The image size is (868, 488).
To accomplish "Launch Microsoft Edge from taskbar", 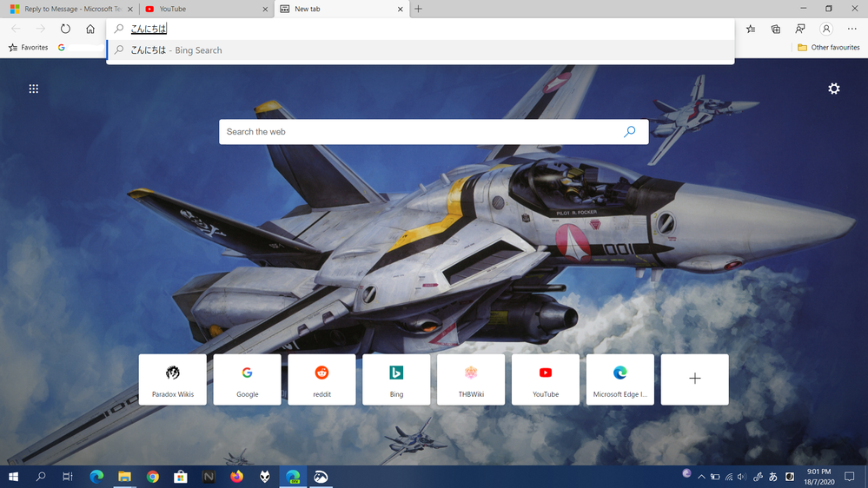I will pyautogui.click(x=96, y=477).
